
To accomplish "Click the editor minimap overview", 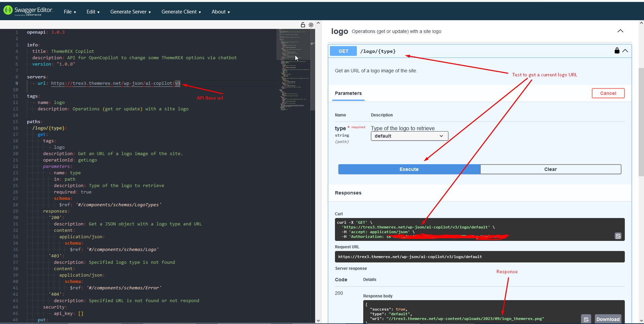I will pyautogui.click(x=293, y=70).
